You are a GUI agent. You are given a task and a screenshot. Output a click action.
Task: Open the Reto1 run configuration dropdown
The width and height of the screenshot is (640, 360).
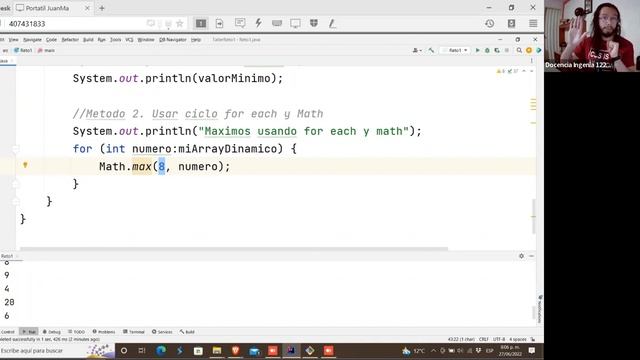(x=455, y=50)
